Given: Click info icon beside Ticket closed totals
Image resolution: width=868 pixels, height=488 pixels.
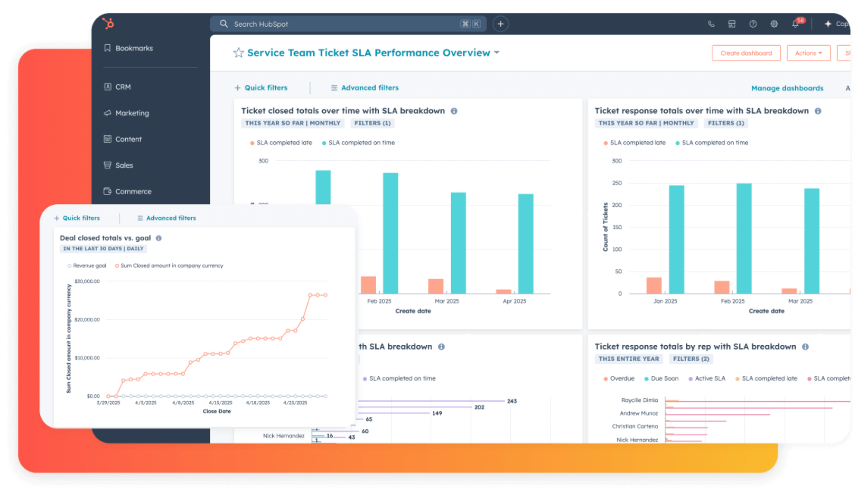Looking at the screenshot, I should [x=454, y=111].
